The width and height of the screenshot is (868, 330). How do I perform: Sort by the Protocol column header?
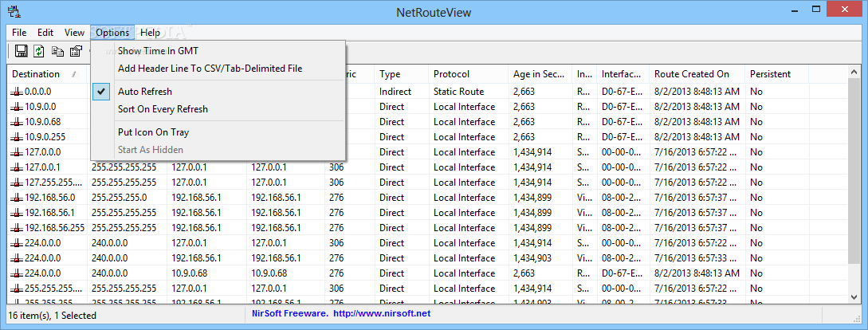[469, 74]
